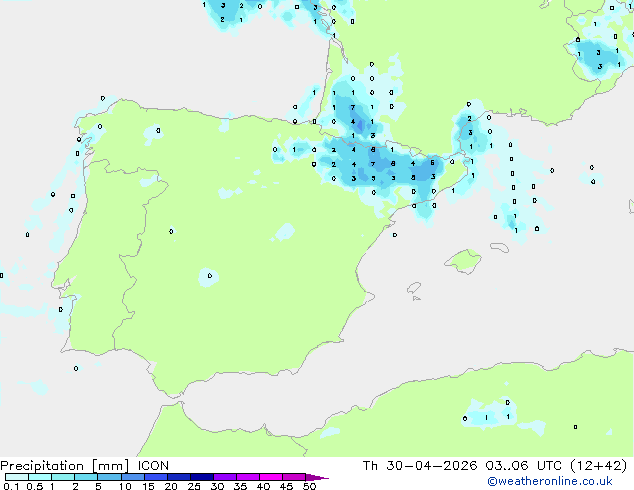
Task: Click the Ibiza island outline on map
Action: click(414, 288)
